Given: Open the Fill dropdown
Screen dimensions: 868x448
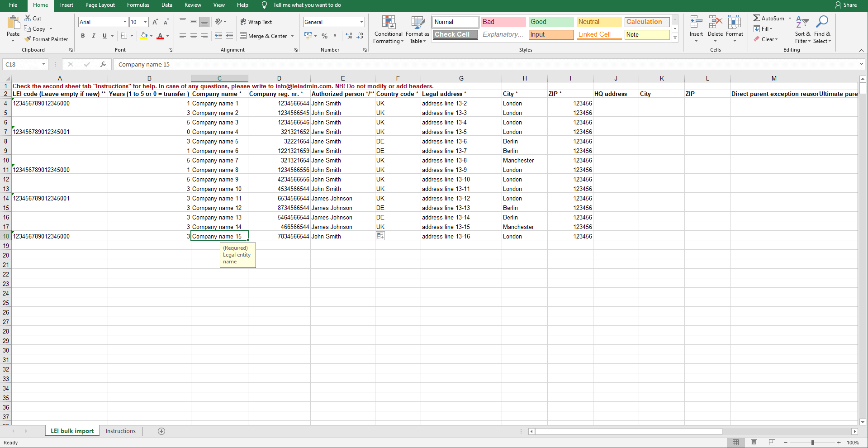Looking at the screenshot, I should point(764,29).
